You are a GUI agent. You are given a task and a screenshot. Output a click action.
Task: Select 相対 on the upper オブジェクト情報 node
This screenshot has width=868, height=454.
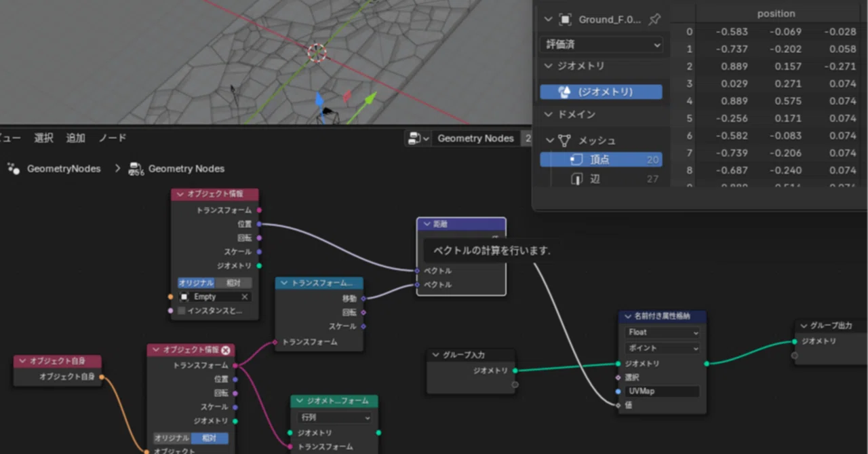pos(233,283)
